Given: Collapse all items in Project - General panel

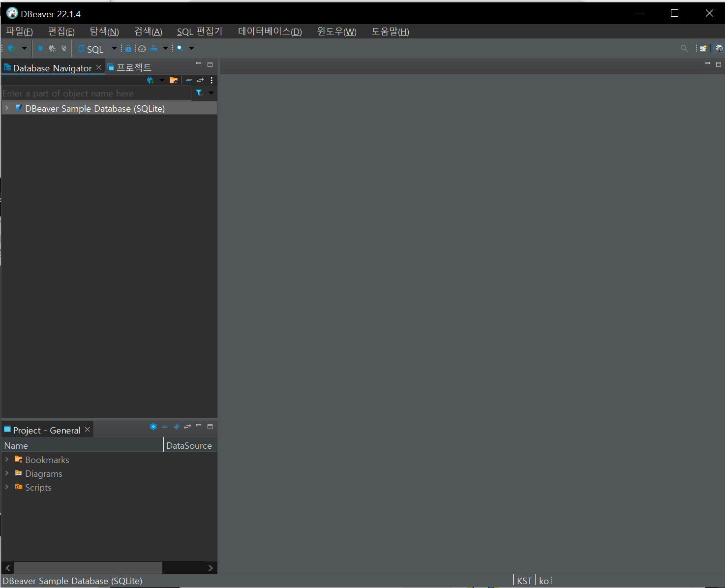Looking at the screenshot, I should pos(165,427).
